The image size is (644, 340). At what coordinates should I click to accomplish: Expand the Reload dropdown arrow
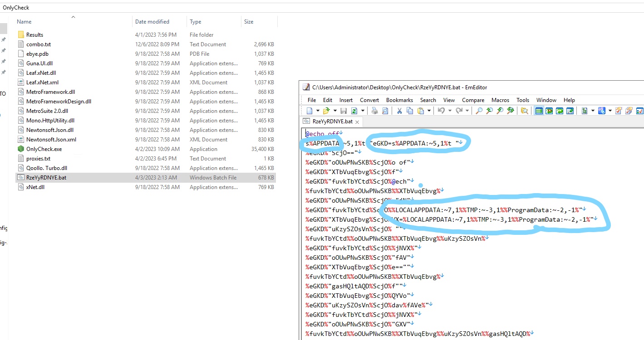click(363, 111)
